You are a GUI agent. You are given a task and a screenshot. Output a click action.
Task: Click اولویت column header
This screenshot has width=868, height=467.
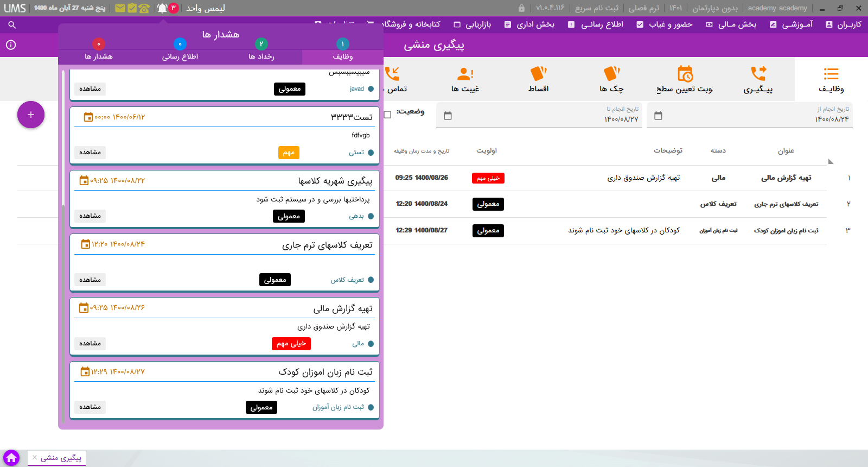click(x=487, y=151)
